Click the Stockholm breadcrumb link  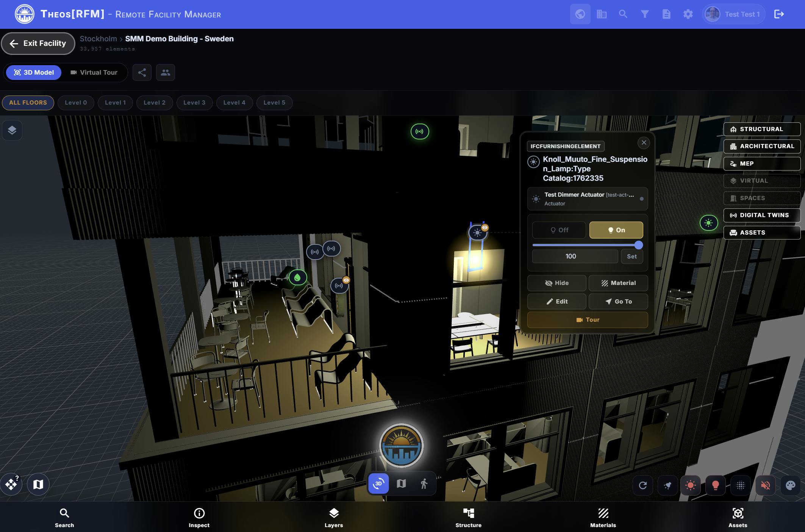point(98,39)
